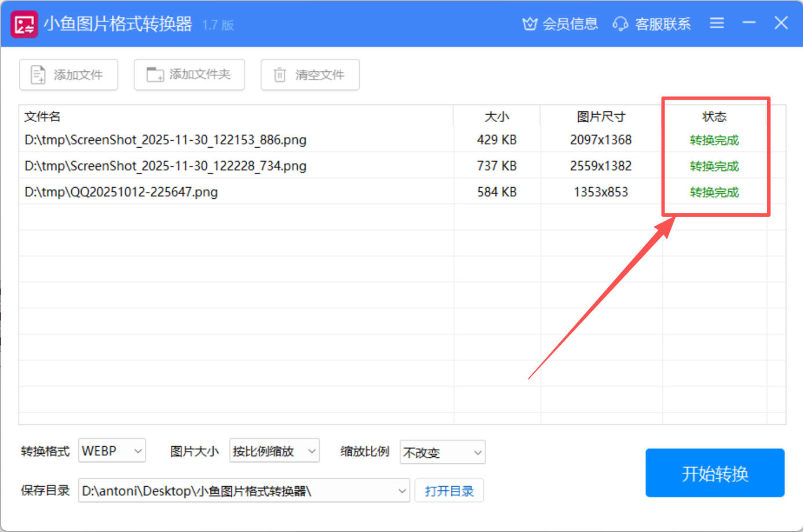Click the image dimensions column header
The image size is (803, 532).
pyautogui.click(x=601, y=116)
